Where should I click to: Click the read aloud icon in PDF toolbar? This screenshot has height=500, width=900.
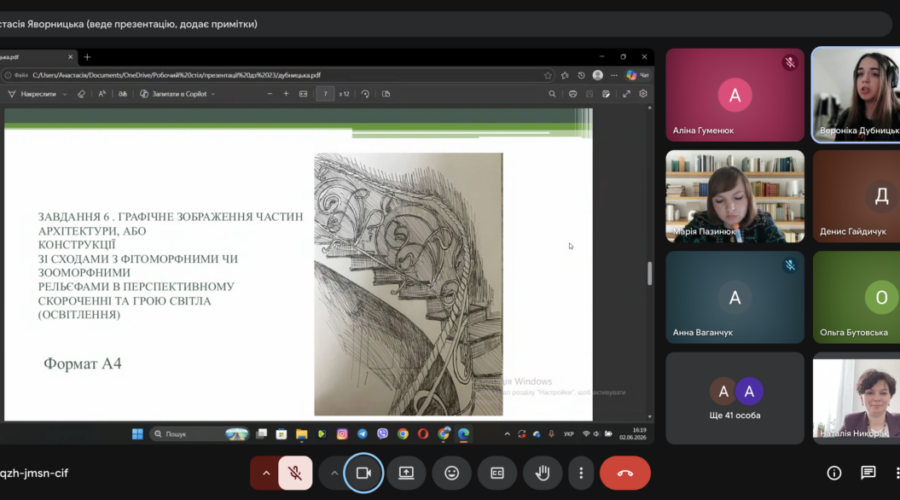point(102,94)
